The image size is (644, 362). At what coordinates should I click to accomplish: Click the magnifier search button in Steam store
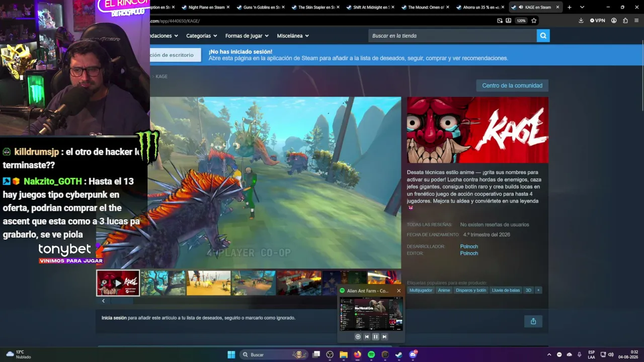[543, 36]
